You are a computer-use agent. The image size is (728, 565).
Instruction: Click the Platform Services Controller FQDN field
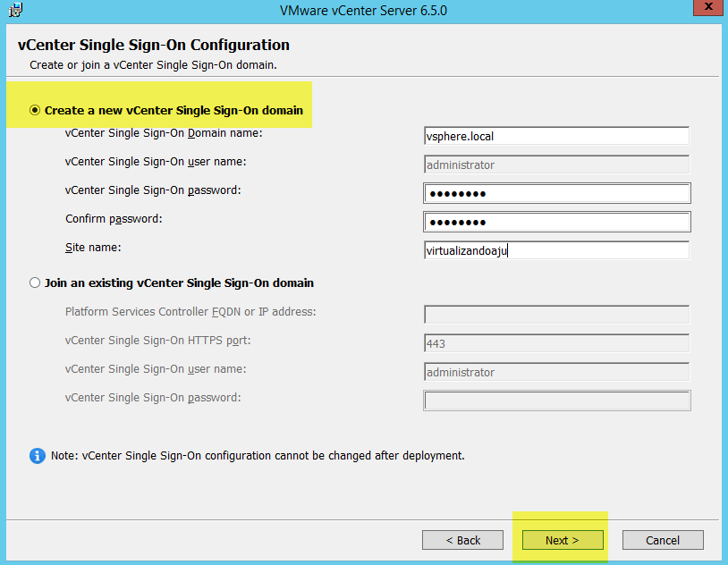(x=555, y=315)
